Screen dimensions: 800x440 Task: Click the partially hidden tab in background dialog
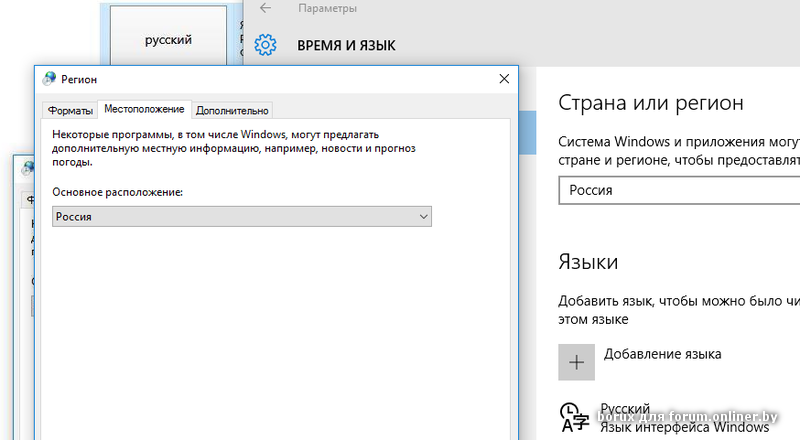click(30, 198)
